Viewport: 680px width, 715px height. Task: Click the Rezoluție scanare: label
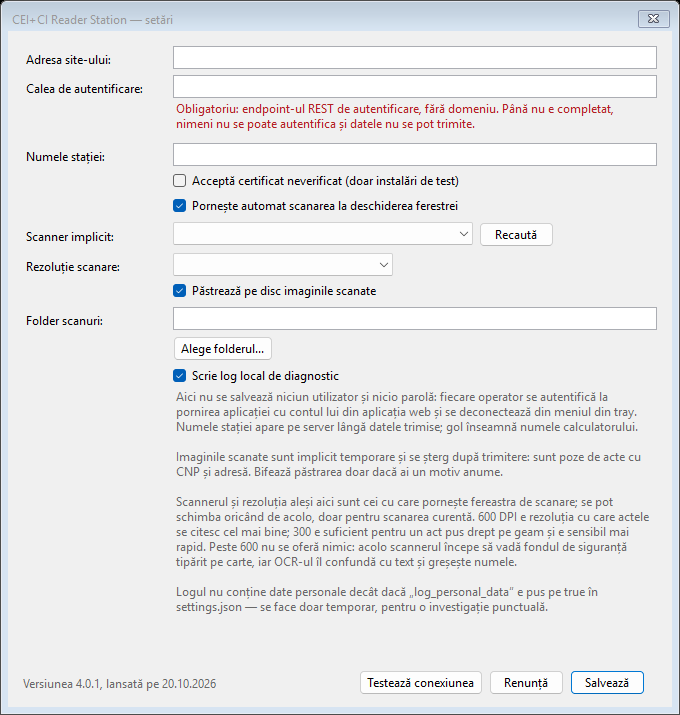click(73, 267)
